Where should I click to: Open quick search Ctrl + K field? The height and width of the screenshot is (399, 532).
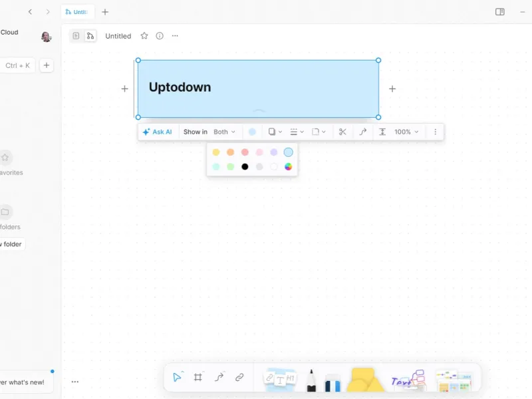18,65
